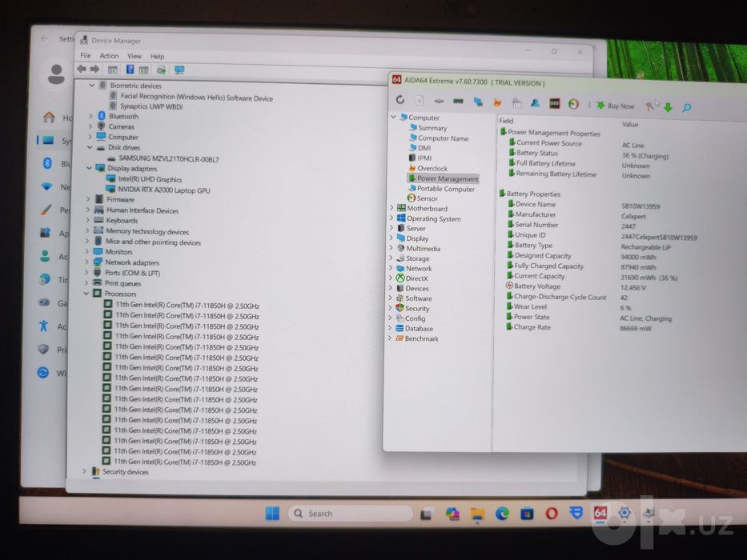Open Opera browser from taskbar
747x560 pixels.
pos(551,514)
